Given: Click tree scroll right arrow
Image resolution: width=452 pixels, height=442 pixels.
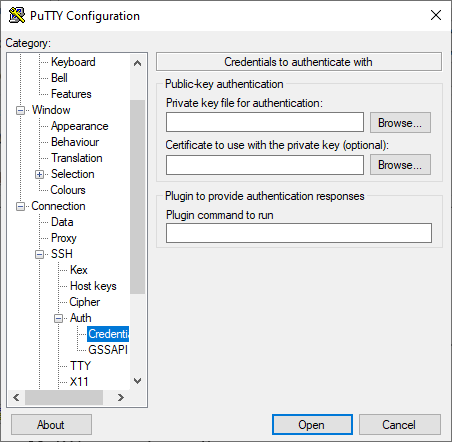Looking at the screenshot, I should (121, 397).
